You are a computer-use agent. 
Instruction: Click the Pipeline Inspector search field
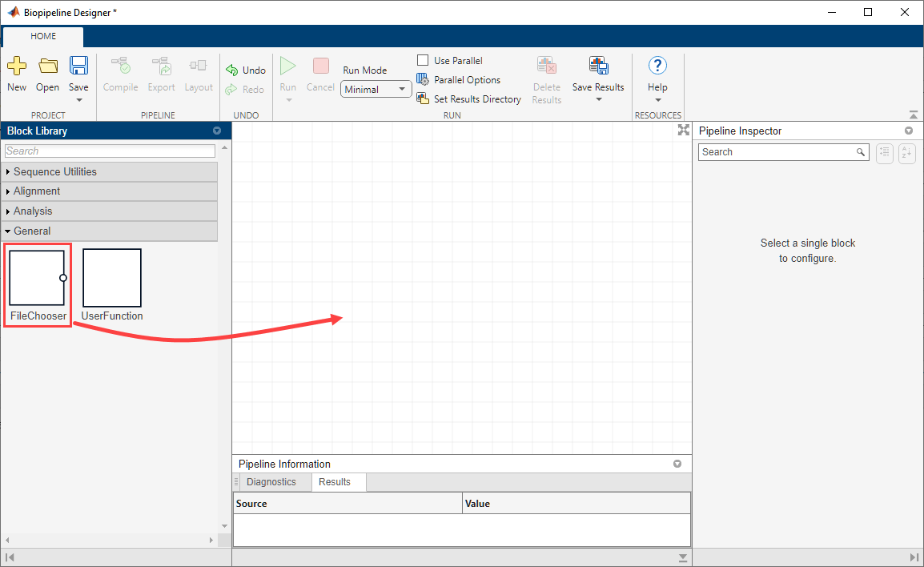point(784,152)
